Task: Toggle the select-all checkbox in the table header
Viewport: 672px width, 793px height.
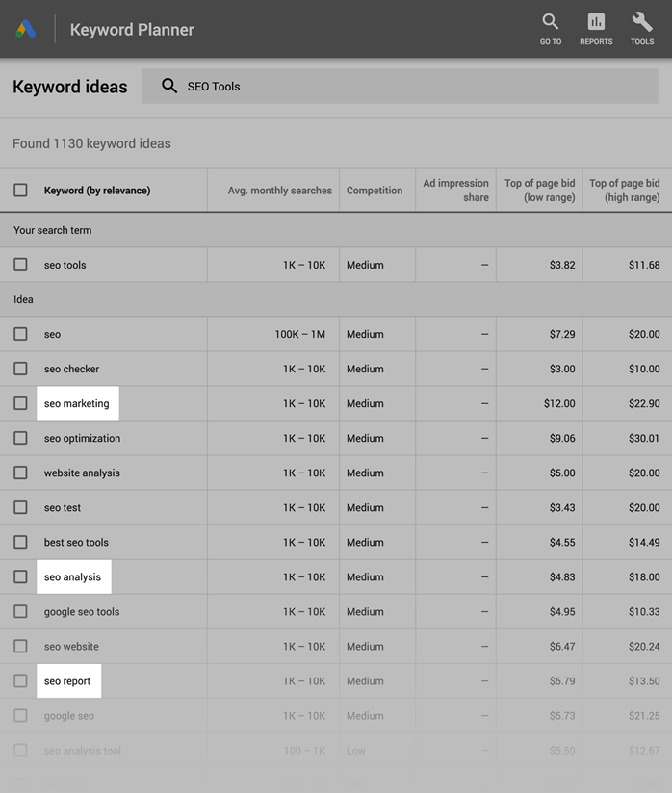Action: [x=21, y=191]
